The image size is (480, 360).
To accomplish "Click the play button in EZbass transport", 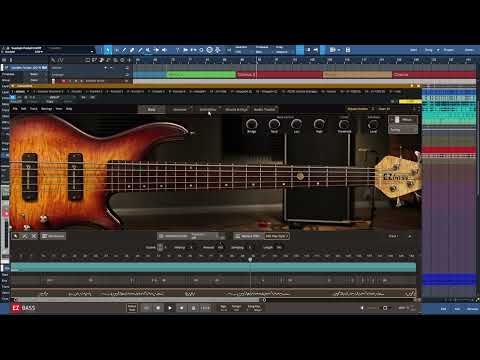I will click(x=170, y=308).
